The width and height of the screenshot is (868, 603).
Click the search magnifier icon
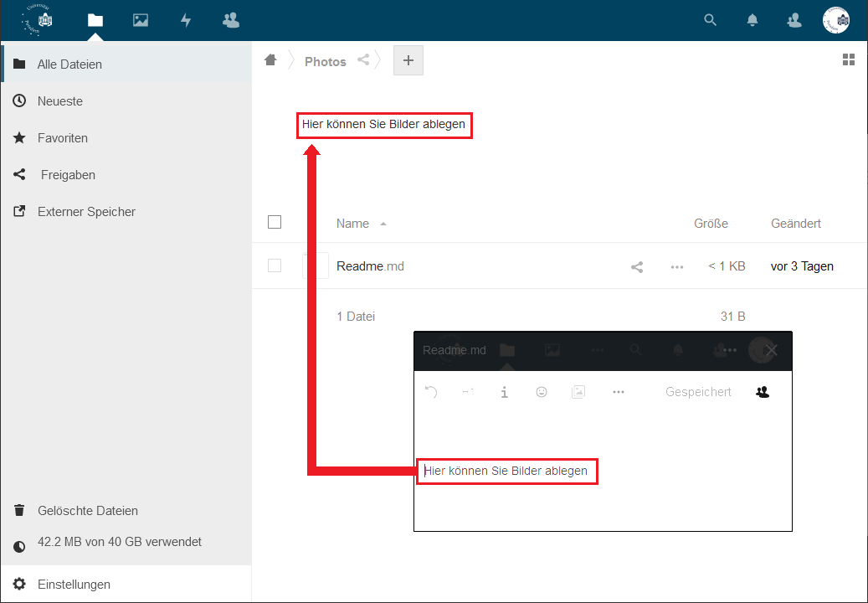click(x=711, y=20)
